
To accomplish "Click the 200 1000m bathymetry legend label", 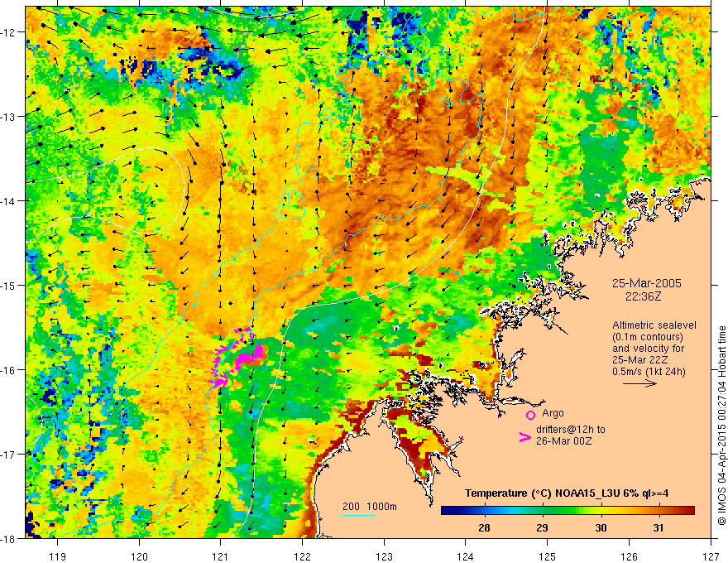I will pyautogui.click(x=370, y=507).
